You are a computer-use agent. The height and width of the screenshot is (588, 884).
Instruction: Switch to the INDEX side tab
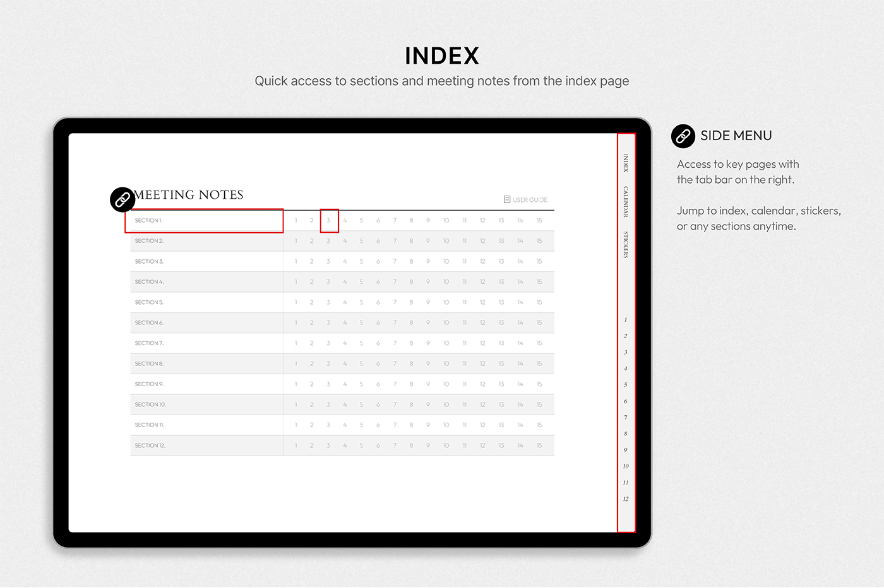tap(626, 163)
